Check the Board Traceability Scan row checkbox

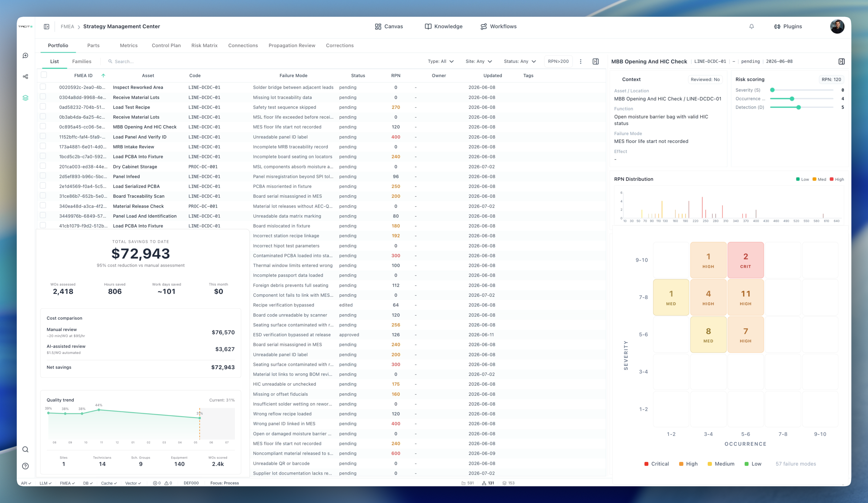tap(43, 196)
